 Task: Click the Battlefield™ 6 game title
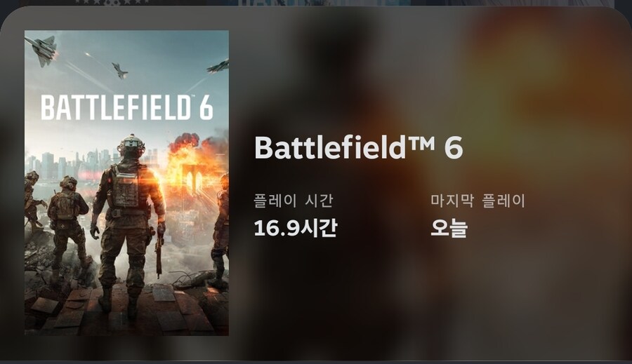[358, 147]
